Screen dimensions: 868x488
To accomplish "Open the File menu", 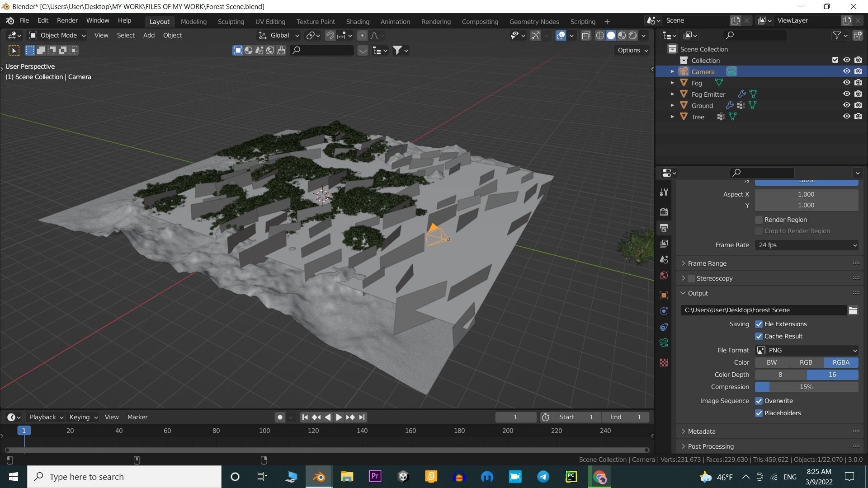I will click(24, 21).
